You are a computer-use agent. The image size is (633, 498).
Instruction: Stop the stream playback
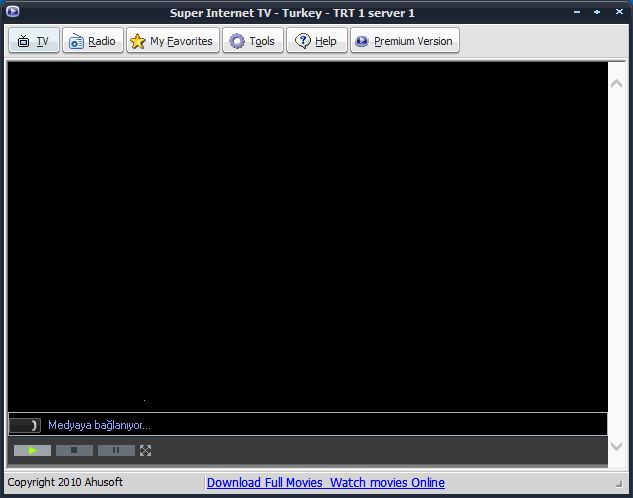[x=74, y=450]
